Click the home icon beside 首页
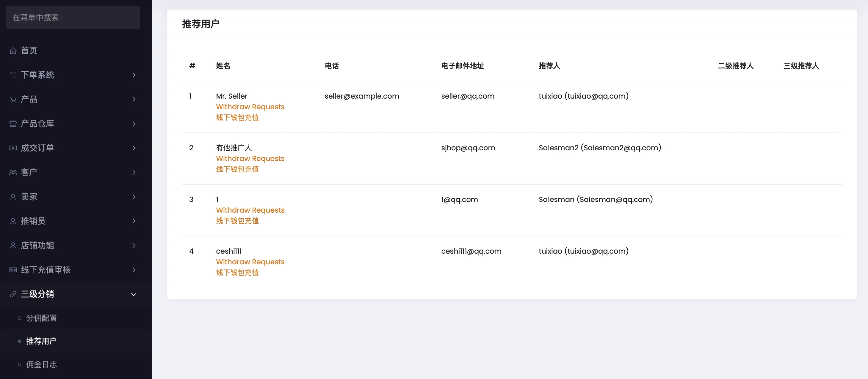This screenshot has height=379, width=868. (x=13, y=50)
